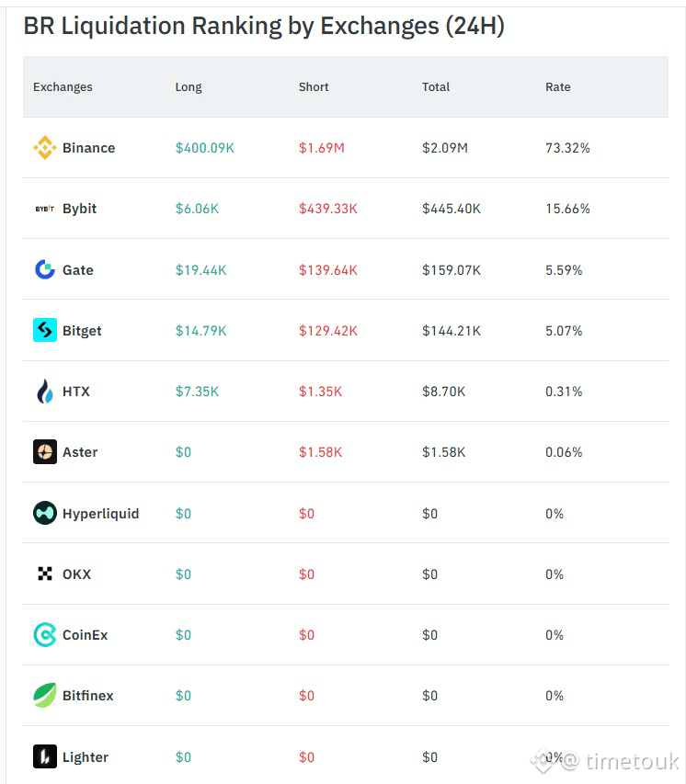Viewport: 686px width, 784px height.
Task: Open the Binance exchange name link
Action: click(88, 148)
